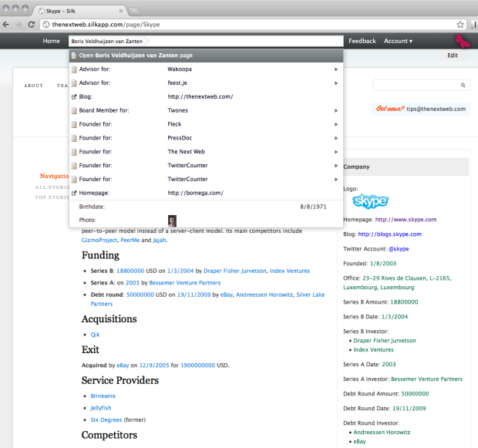This screenshot has height=448, width=478.
Task: Click the page icon beside Advisor for Wakoopa
Action: (74, 69)
